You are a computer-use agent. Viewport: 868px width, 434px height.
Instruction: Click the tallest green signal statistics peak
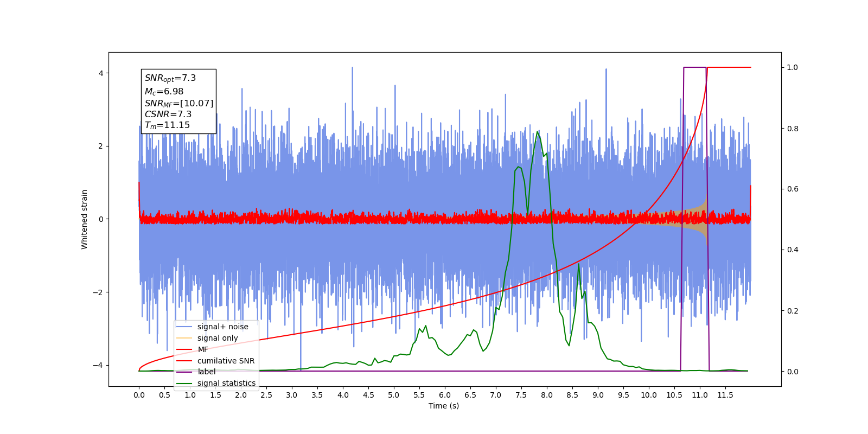(537, 132)
